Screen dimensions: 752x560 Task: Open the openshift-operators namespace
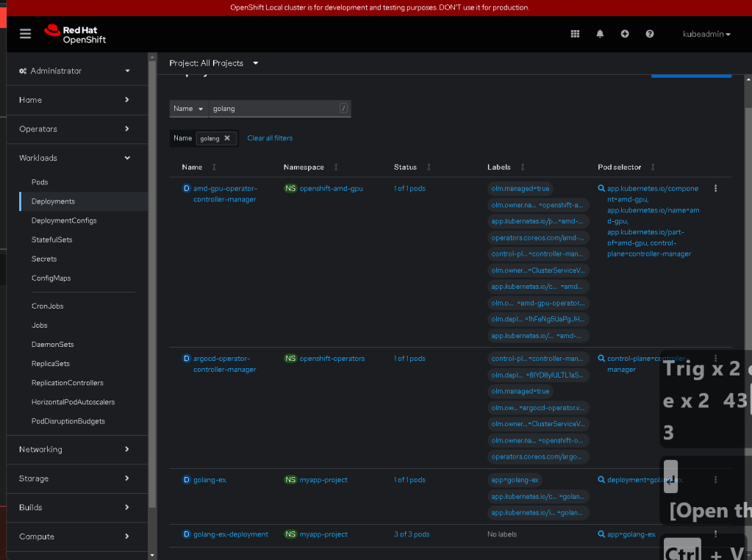click(332, 358)
